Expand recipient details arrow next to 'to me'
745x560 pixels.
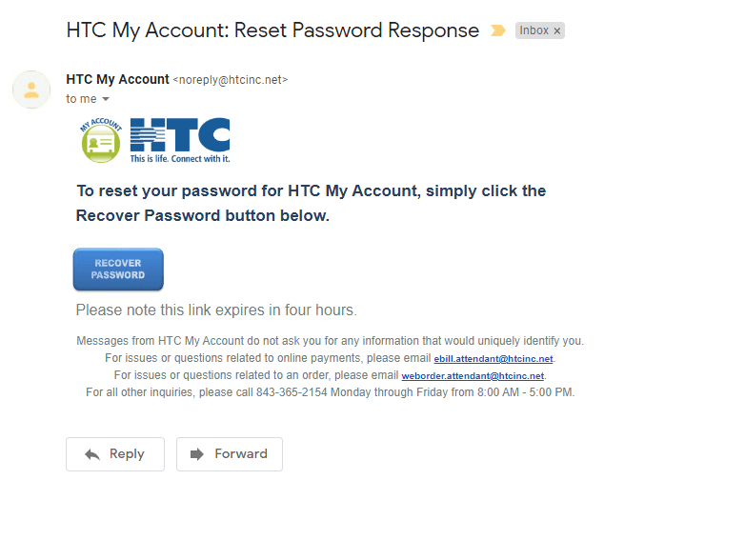tap(106, 99)
